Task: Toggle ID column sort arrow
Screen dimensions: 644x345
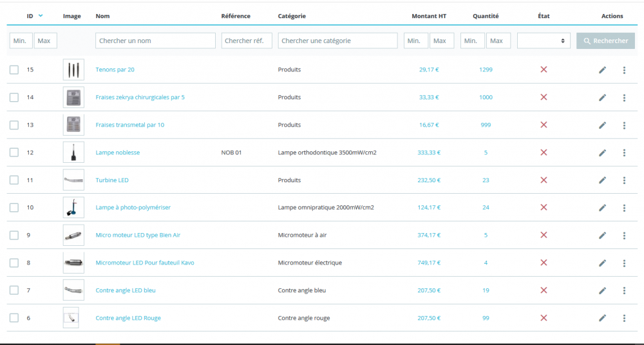Action: [x=40, y=16]
